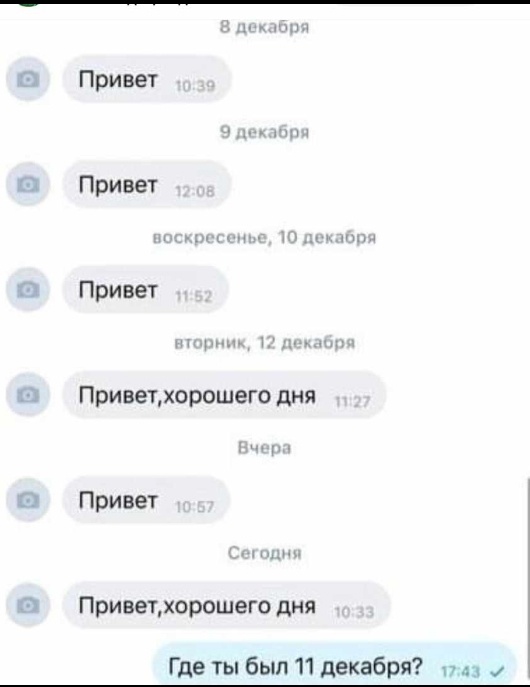The width and height of the screenshot is (530, 687).
Task: Tap the 9 декабря date label
Action: tap(264, 132)
